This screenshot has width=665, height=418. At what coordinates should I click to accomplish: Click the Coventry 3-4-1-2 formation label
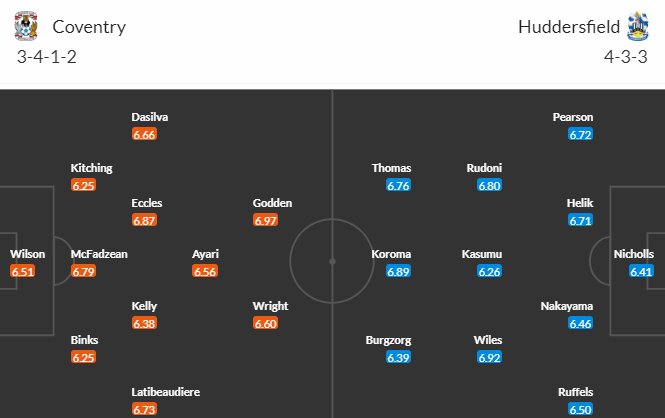click(x=47, y=57)
